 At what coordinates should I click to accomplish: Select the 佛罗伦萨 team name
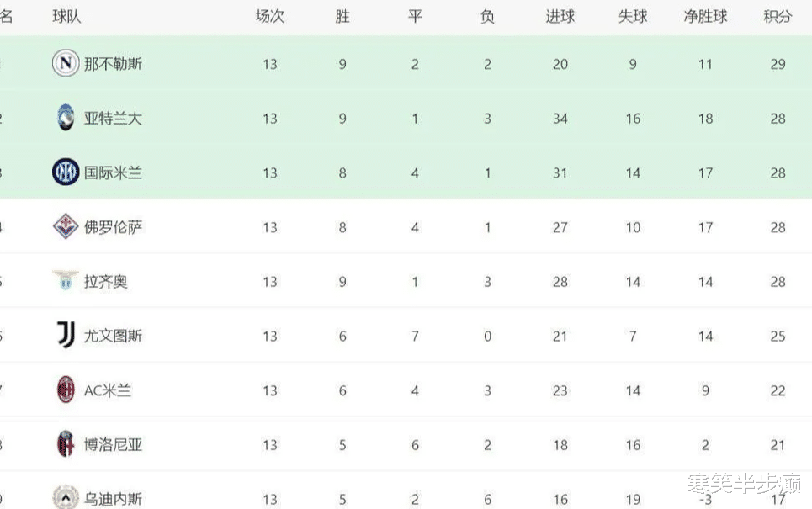point(113,227)
